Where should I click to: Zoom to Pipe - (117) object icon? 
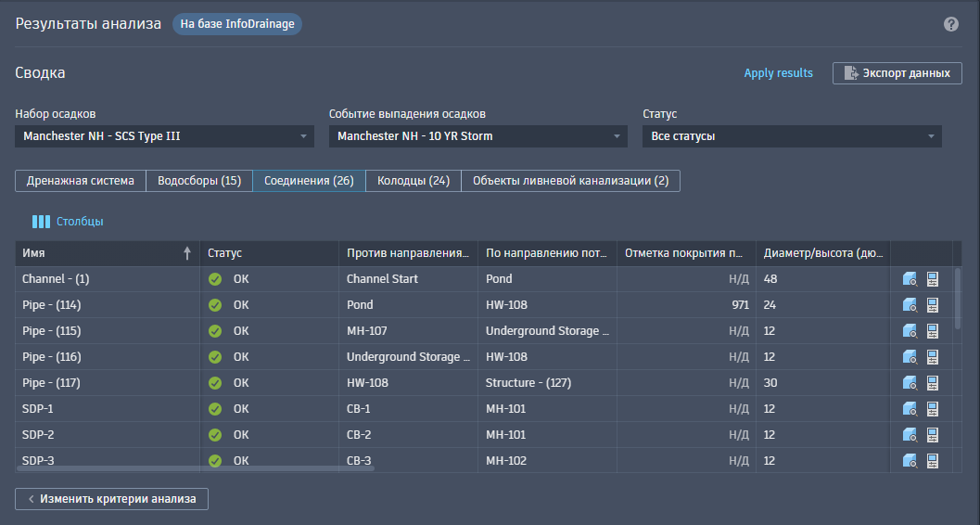pyautogui.click(x=910, y=383)
